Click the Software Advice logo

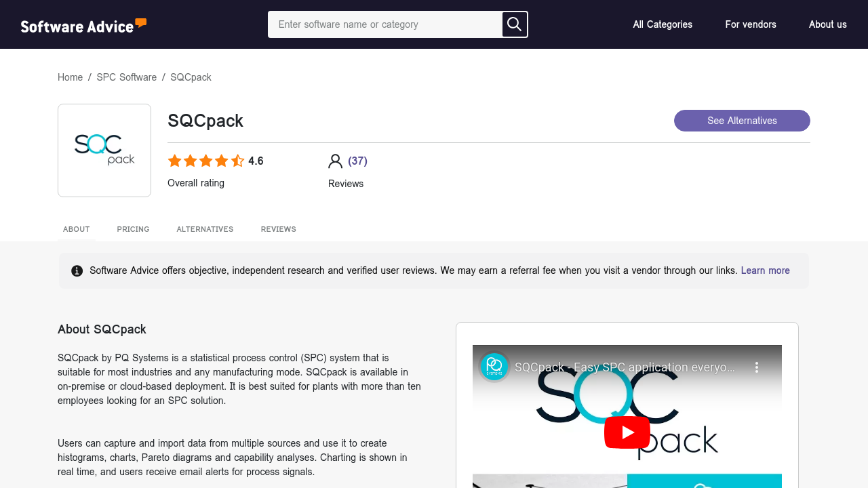tap(83, 25)
